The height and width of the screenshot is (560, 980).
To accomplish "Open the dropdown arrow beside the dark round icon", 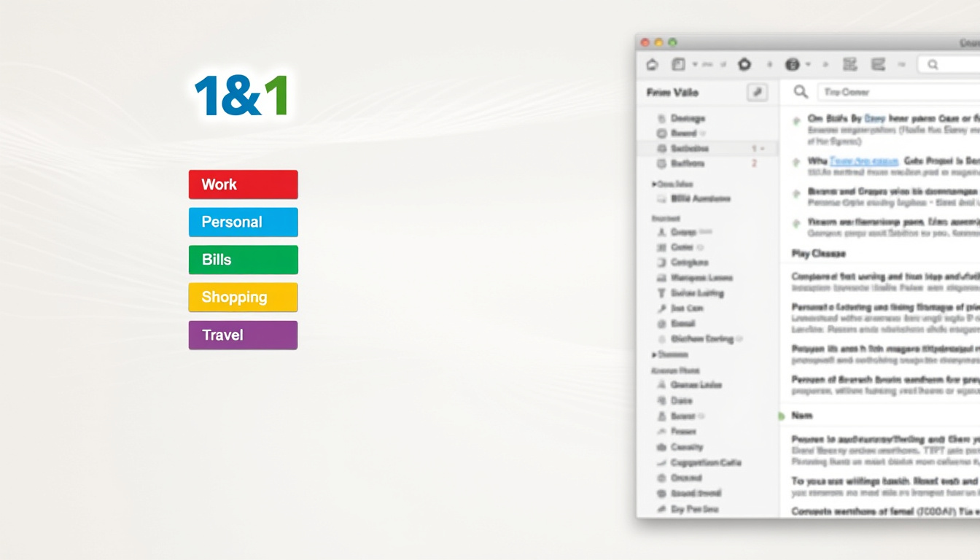I will click(808, 65).
